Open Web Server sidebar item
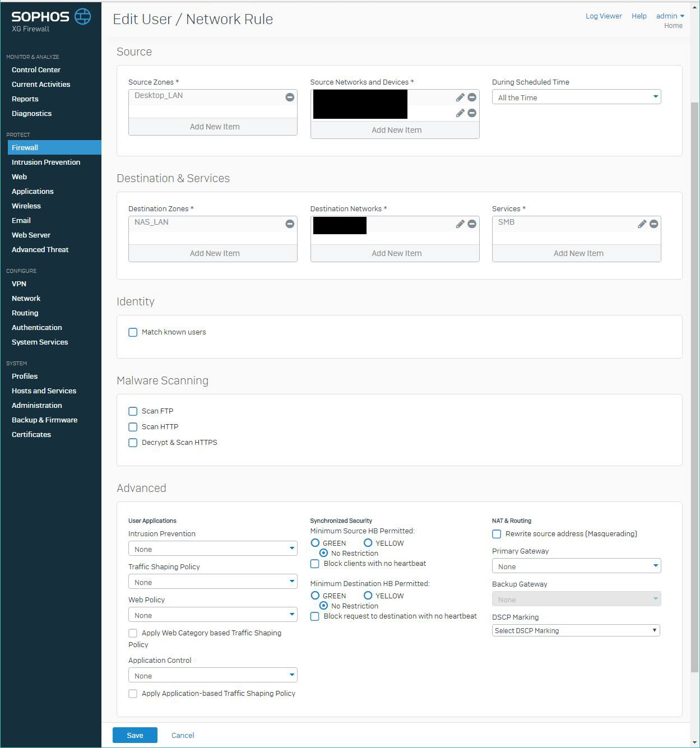This screenshot has height=748, width=700. pos(31,235)
